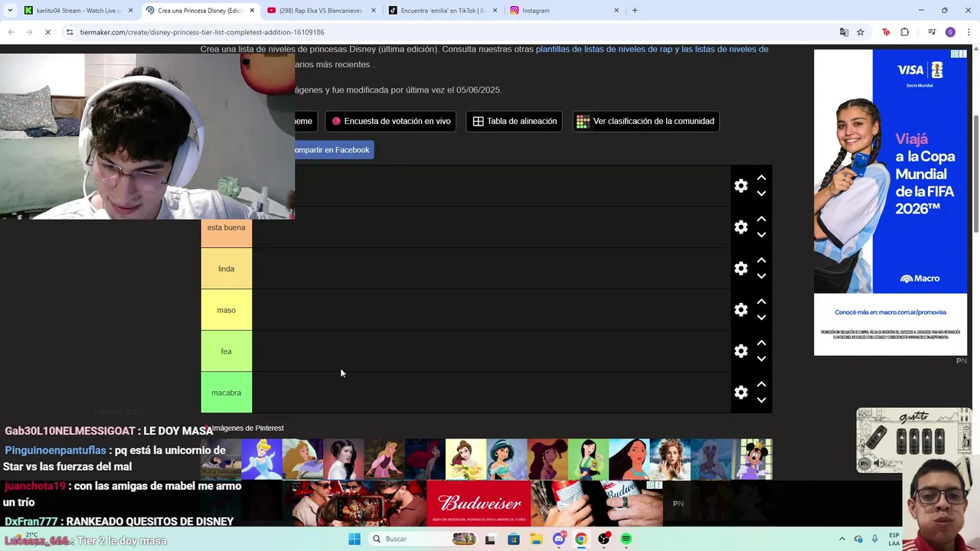Open the Windows Start menu
Screen dimensions: 980x551
pyautogui.click(x=354, y=539)
